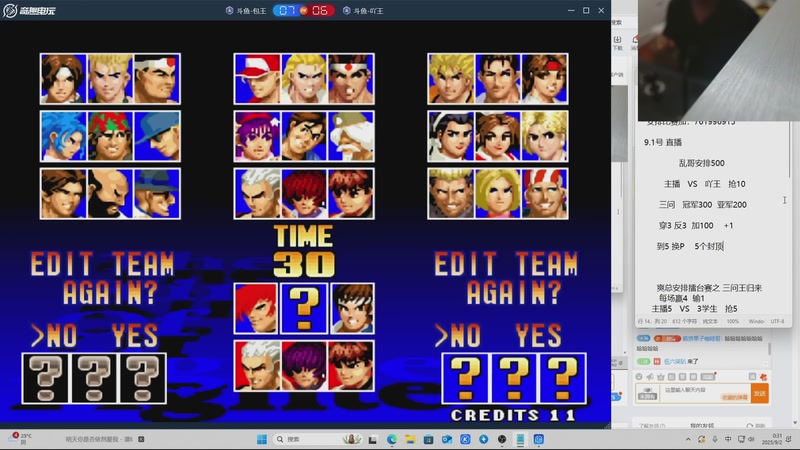
Task: Launch Microsoft Edge from taskbar
Action: pyautogui.click(x=391, y=439)
